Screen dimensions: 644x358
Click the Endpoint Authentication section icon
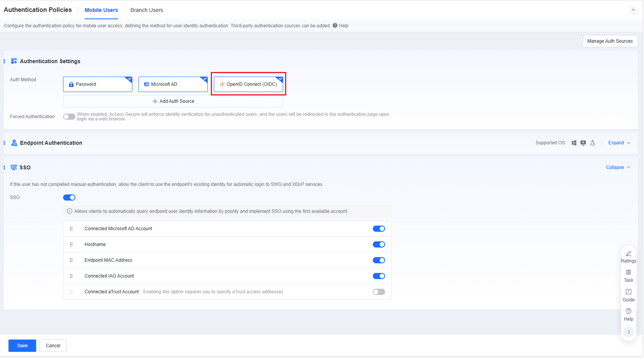pyautogui.click(x=14, y=143)
